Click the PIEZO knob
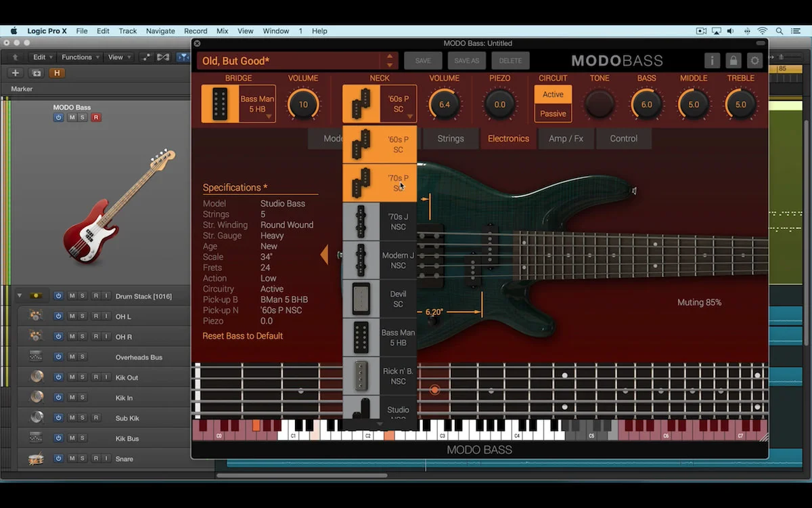The width and height of the screenshot is (812, 508). click(499, 104)
